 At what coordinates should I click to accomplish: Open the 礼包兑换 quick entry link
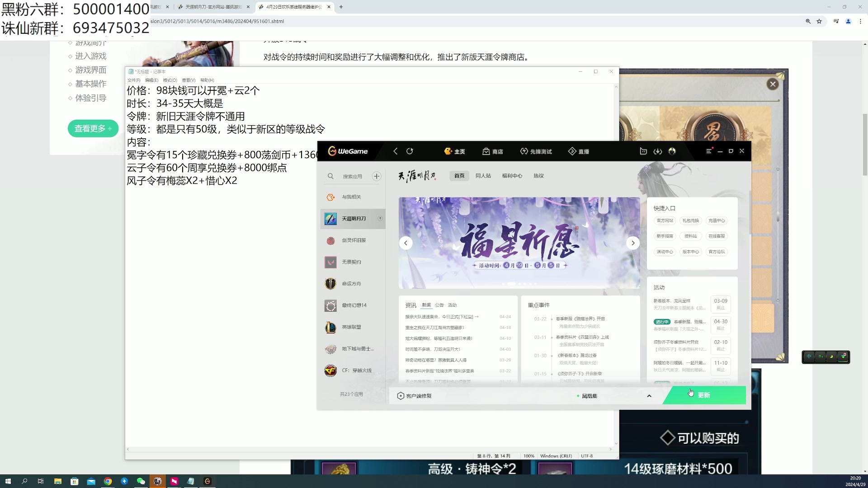point(690,221)
